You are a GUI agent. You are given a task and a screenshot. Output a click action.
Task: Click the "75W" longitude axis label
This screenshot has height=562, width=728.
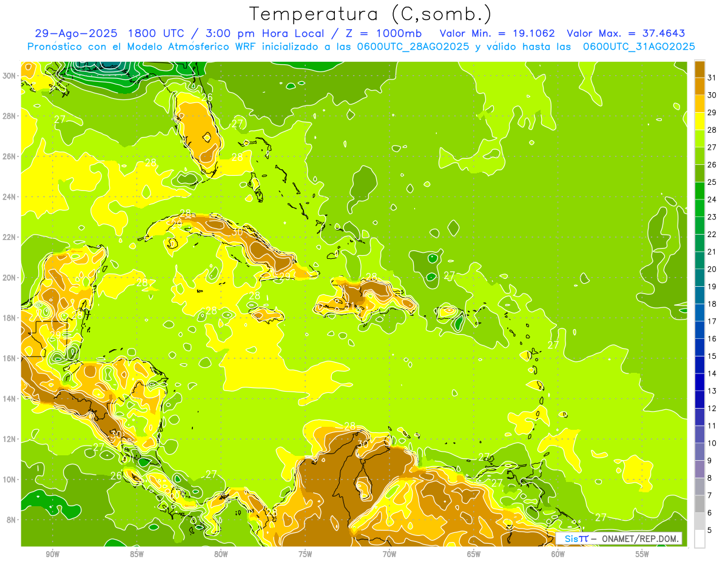point(305,554)
